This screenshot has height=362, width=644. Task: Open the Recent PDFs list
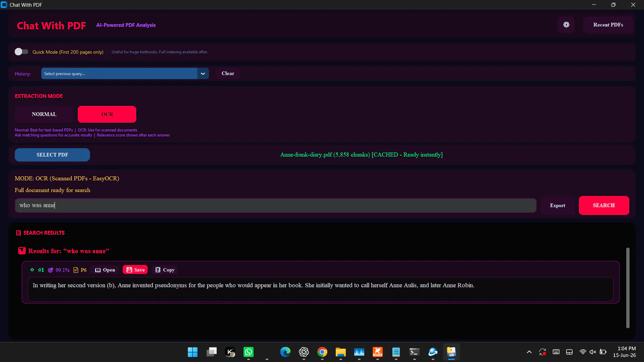[x=608, y=25]
